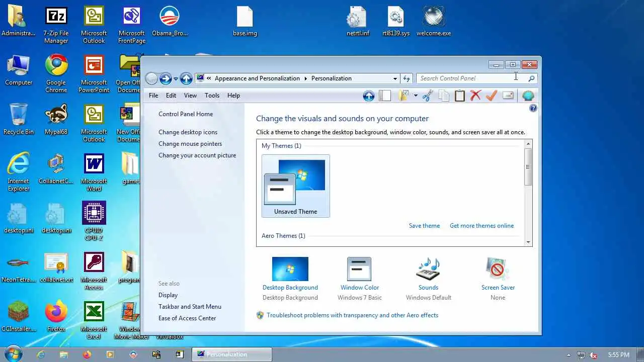The image size is (644, 362).
Task: Open the folder options toolbar icon
Action: [404, 96]
